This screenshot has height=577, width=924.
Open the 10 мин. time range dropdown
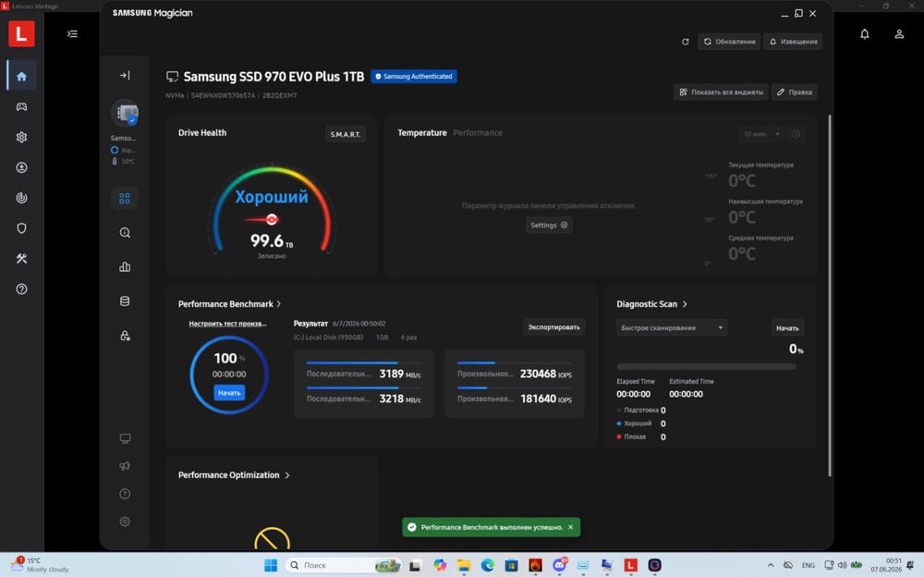click(x=760, y=134)
